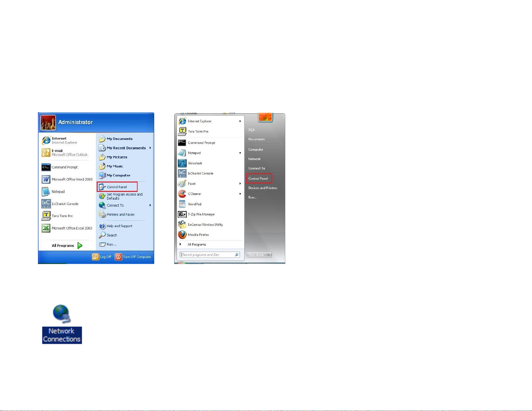The width and height of the screenshot is (532, 411).
Task: Open Control Panel in Windows 7 menu
Action: (258, 178)
